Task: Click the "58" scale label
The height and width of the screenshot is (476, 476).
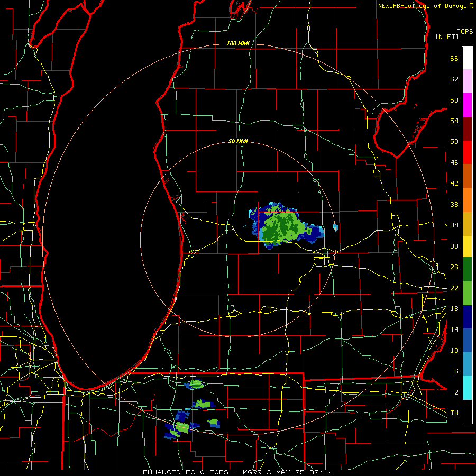Action: [454, 100]
